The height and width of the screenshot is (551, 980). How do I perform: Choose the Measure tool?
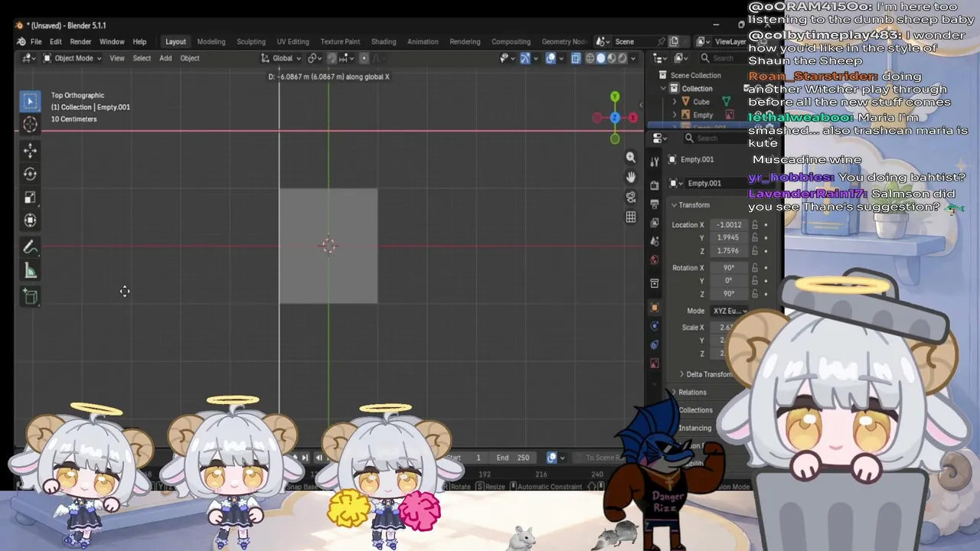pyautogui.click(x=30, y=271)
